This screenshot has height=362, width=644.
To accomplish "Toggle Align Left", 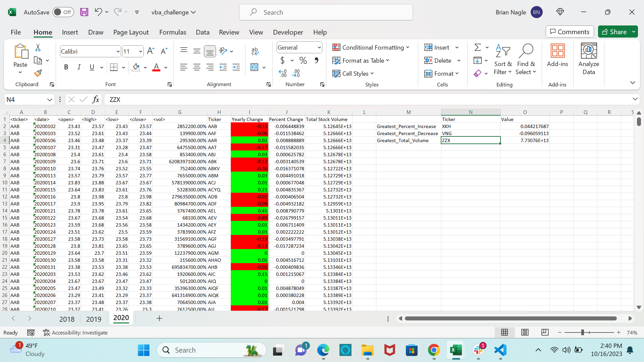I will coord(184,67).
